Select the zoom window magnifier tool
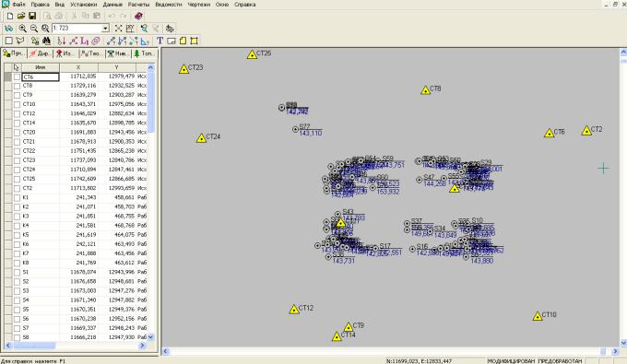627x364 pixels. 45,29
